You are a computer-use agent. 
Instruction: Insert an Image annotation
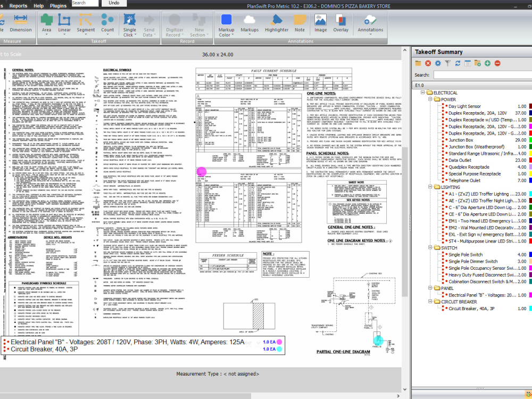point(320,23)
